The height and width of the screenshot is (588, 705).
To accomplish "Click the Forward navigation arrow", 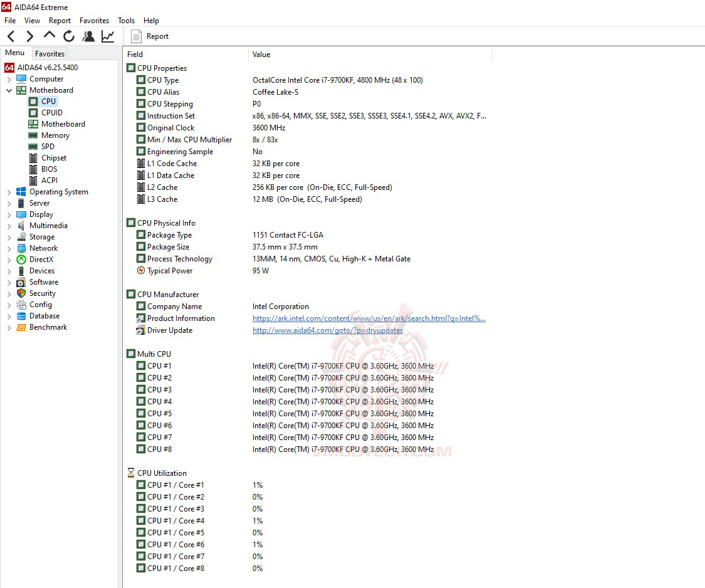I will click(29, 36).
